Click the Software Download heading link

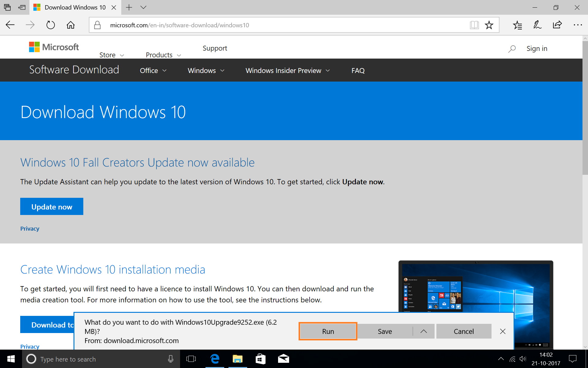pos(74,70)
